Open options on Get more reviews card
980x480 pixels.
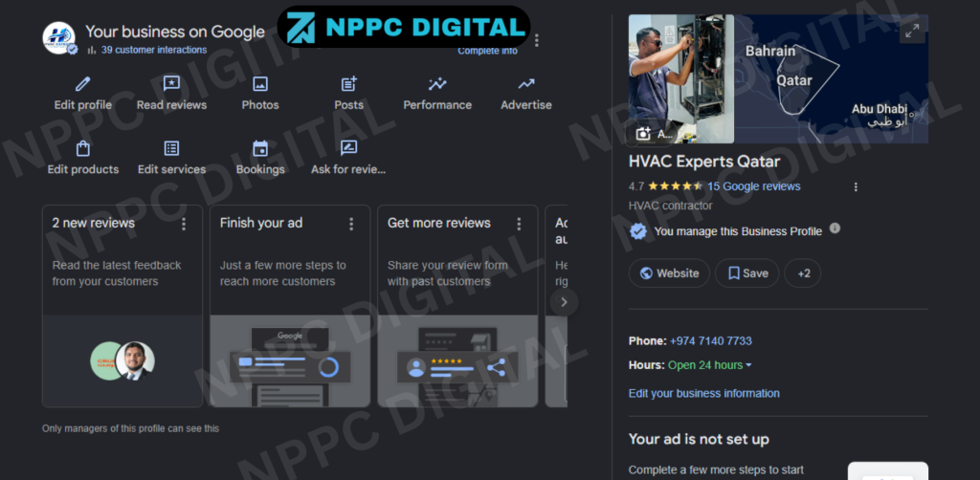click(x=519, y=224)
